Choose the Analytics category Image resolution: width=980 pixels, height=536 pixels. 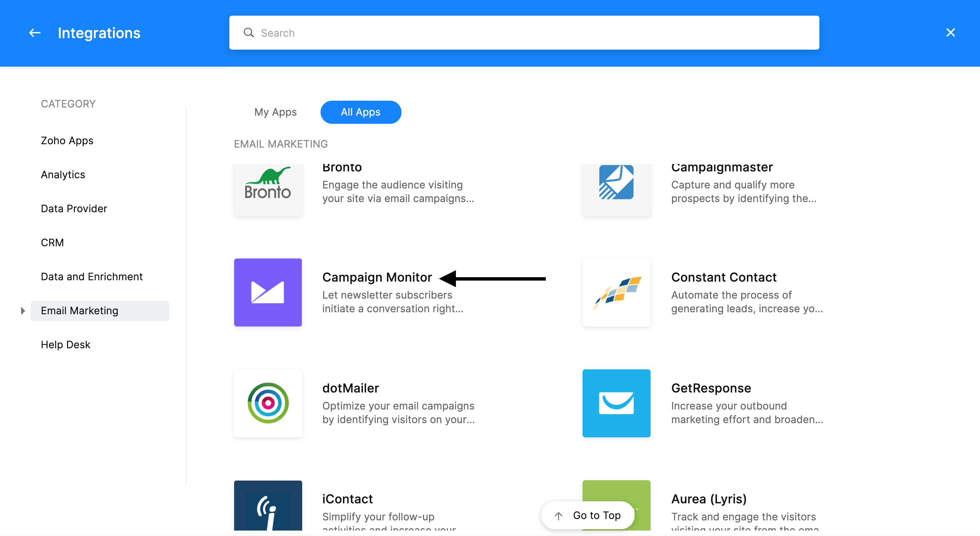coord(63,174)
